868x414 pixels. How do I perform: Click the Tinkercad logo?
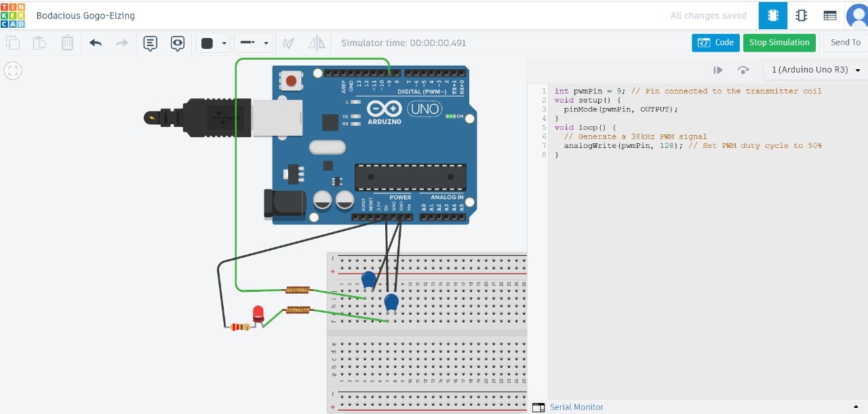tap(13, 15)
